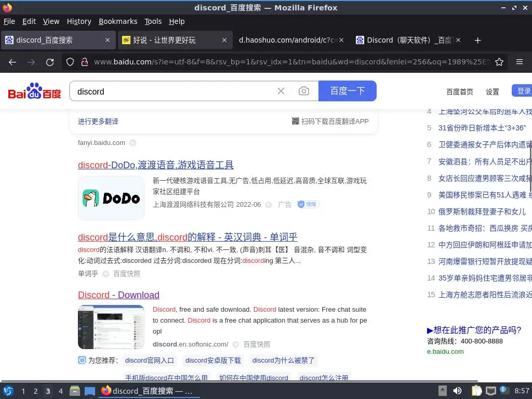View site security lock information
The height and width of the screenshot is (399, 532).
(85, 62)
